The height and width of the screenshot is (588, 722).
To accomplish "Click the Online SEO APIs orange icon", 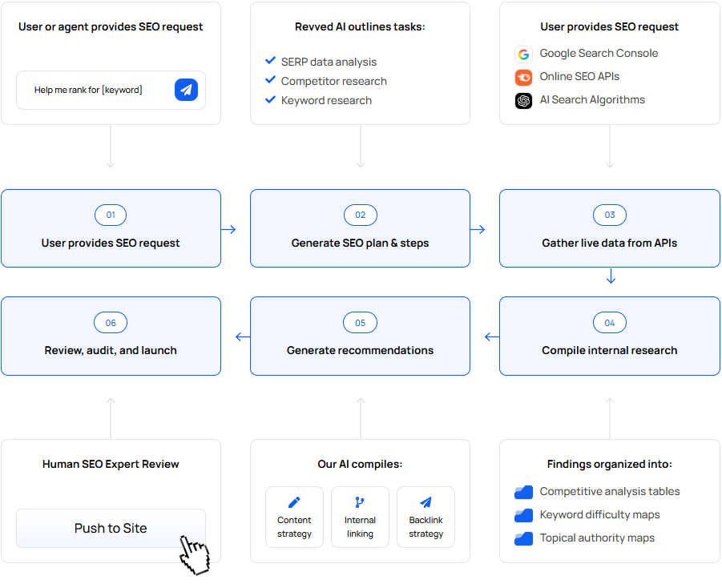I will point(523,78).
